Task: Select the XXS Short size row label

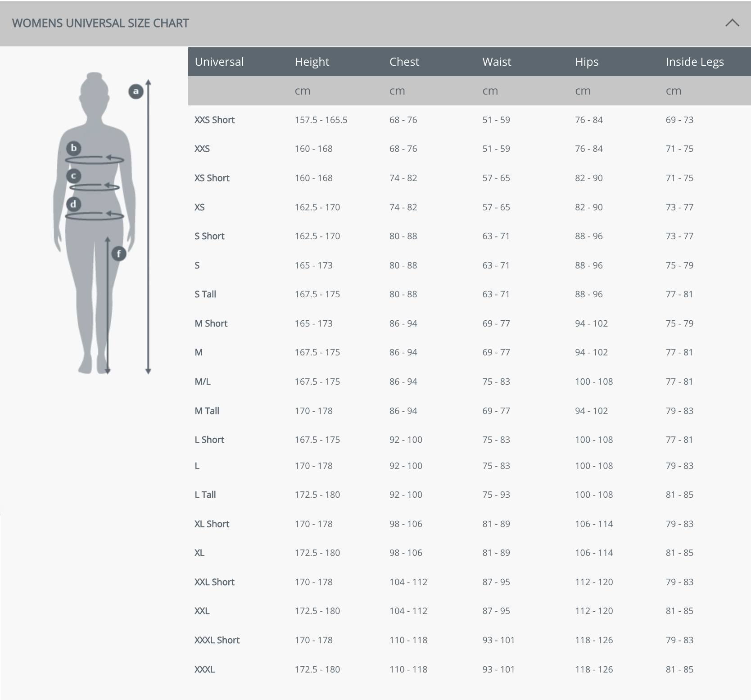Action: 214,120
